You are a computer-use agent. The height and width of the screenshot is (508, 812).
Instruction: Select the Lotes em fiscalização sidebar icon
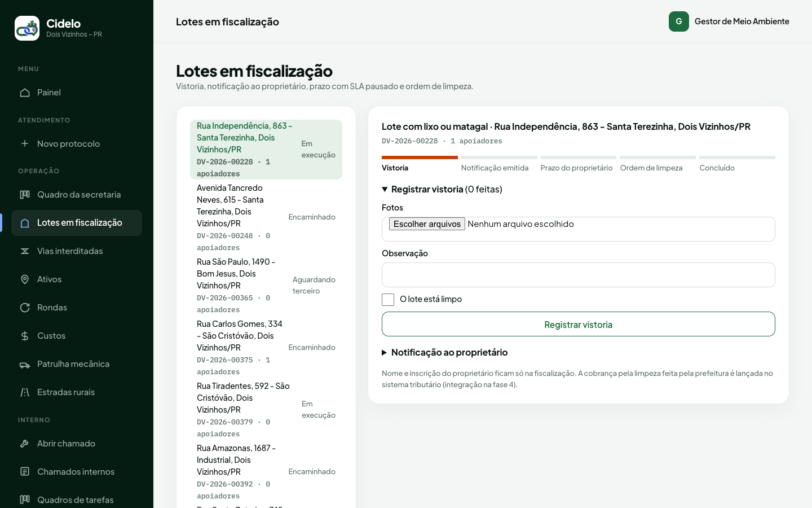[25, 223]
